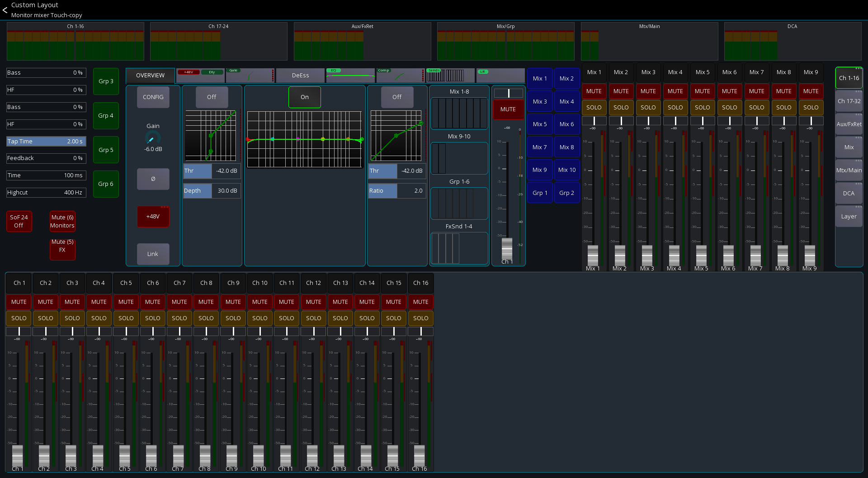Select the Mix/Grp meter bank

pyautogui.click(x=506, y=42)
